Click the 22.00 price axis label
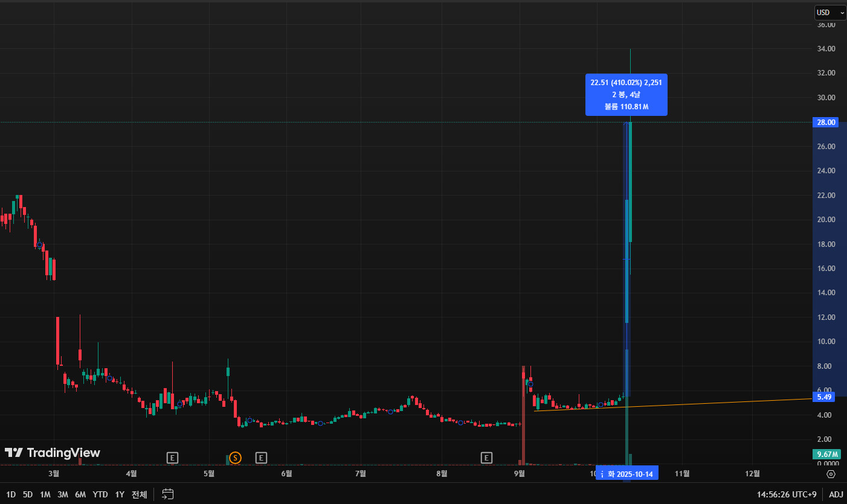847x504 pixels. [x=826, y=196]
